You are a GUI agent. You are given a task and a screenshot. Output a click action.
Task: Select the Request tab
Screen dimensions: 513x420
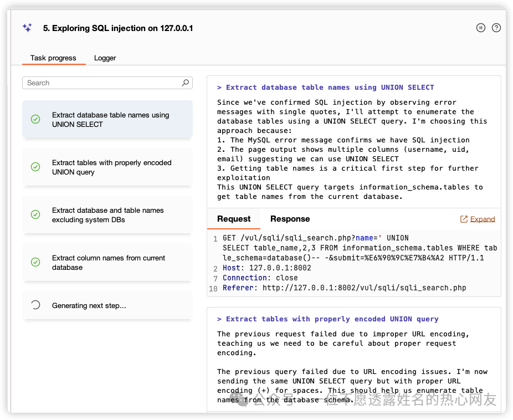pyautogui.click(x=234, y=218)
